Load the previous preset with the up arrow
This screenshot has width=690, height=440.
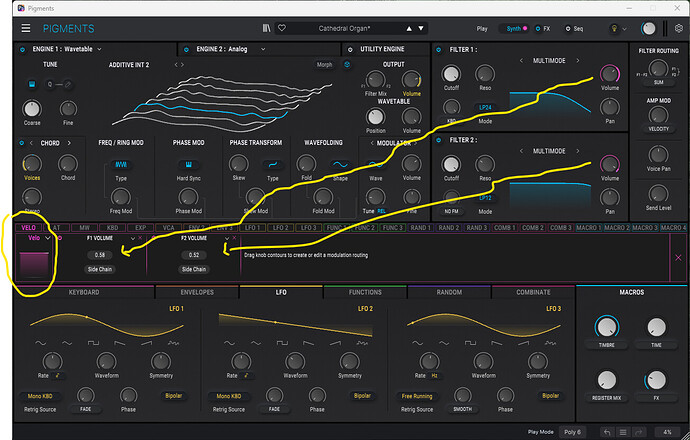pyautogui.click(x=409, y=29)
